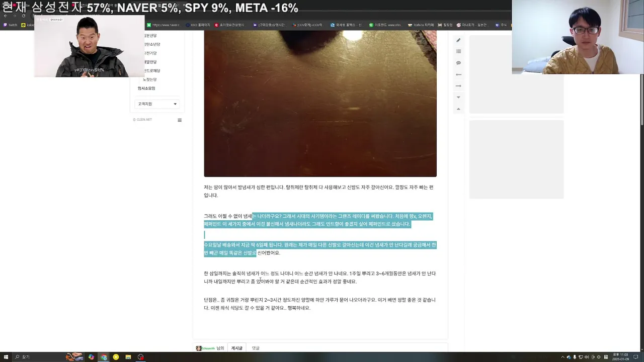Select the 게시글 tab
The height and width of the screenshot is (362, 644).
click(236, 348)
